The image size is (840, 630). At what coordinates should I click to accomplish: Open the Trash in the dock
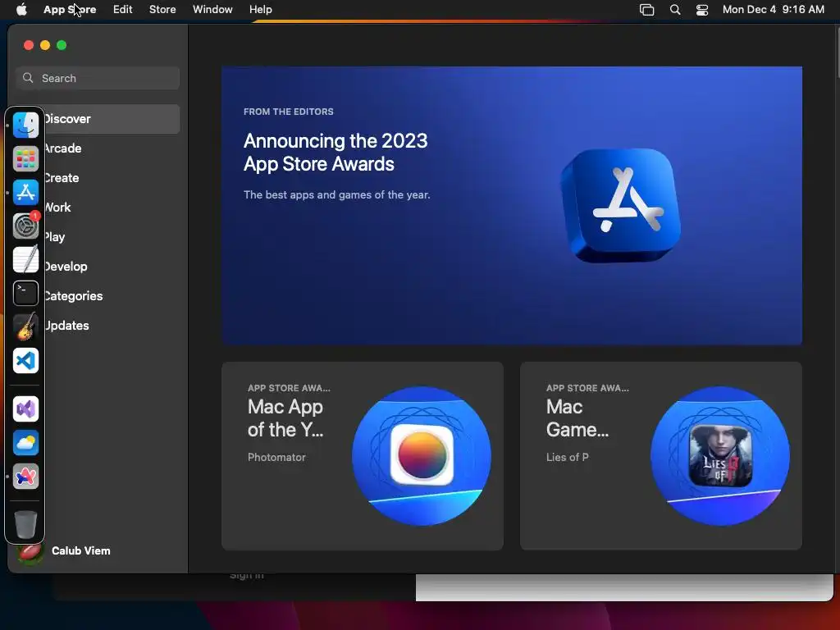(x=25, y=524)
